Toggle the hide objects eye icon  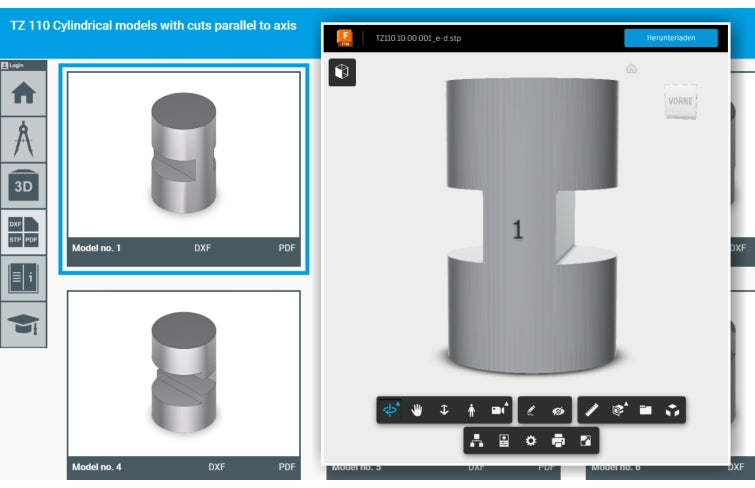558,410
